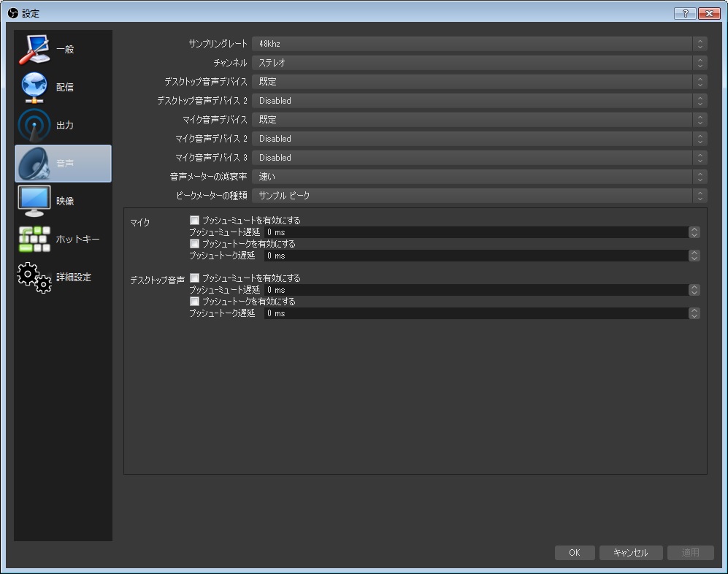Open the ホットキー keyboard icon
This screenshot has height=574, width=728.
pyautogui.click(x=34, y=240)
